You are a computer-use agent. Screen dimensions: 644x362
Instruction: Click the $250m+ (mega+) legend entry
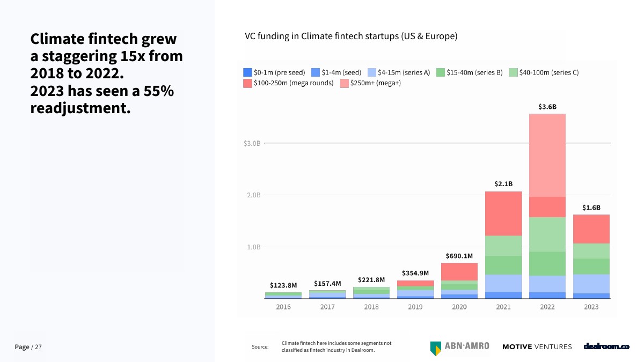(x=370, y=83)
